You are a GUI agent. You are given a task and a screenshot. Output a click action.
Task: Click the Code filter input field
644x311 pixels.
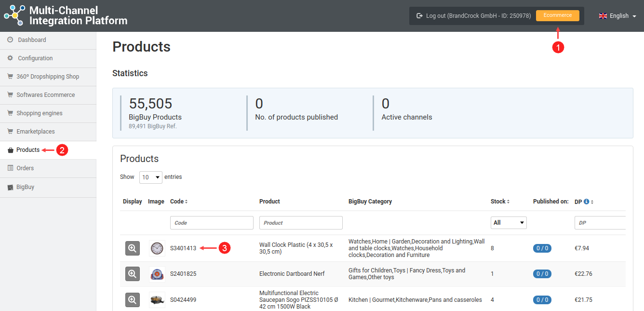(212, 223)
